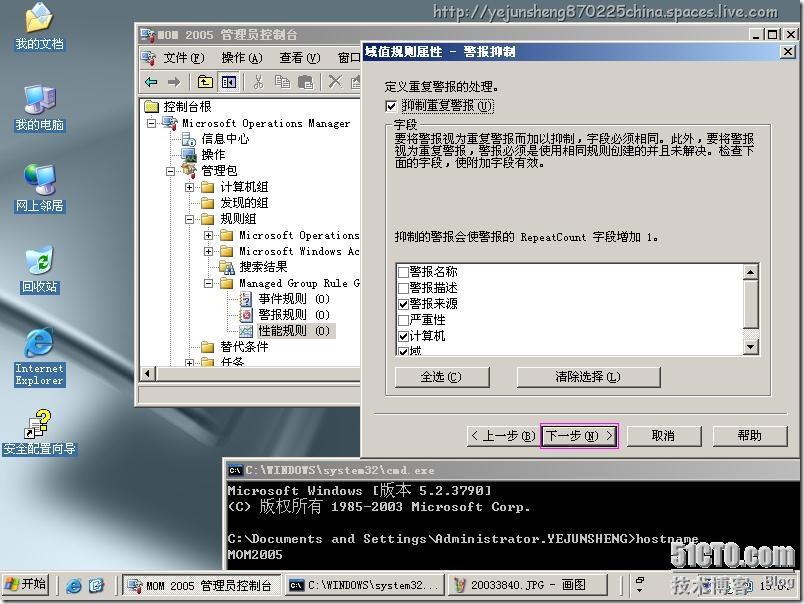Launch Internet Explorer desktop icon

click(x=39, y=357)
